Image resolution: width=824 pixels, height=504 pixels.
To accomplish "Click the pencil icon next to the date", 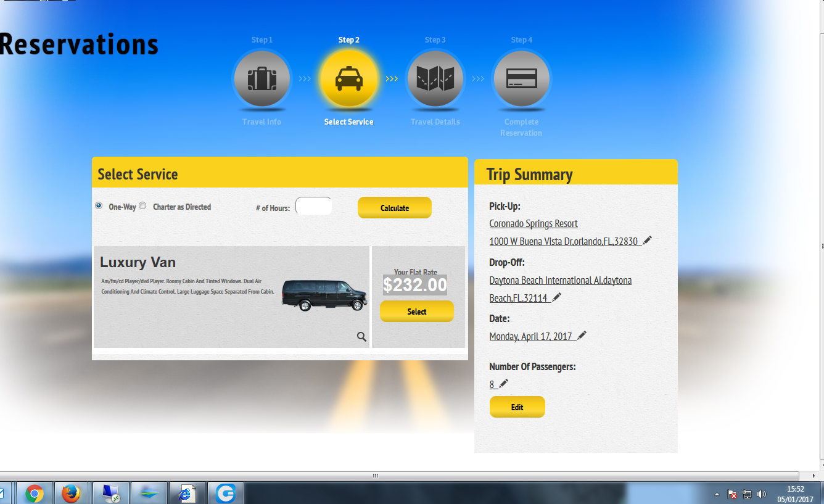I will coord(582,336).
